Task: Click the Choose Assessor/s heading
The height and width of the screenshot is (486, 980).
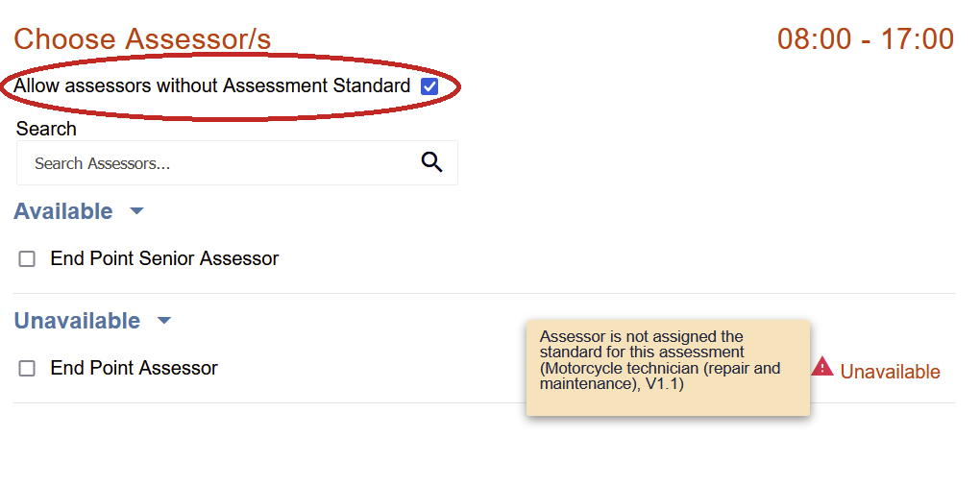Action: (x=142, y=39)
